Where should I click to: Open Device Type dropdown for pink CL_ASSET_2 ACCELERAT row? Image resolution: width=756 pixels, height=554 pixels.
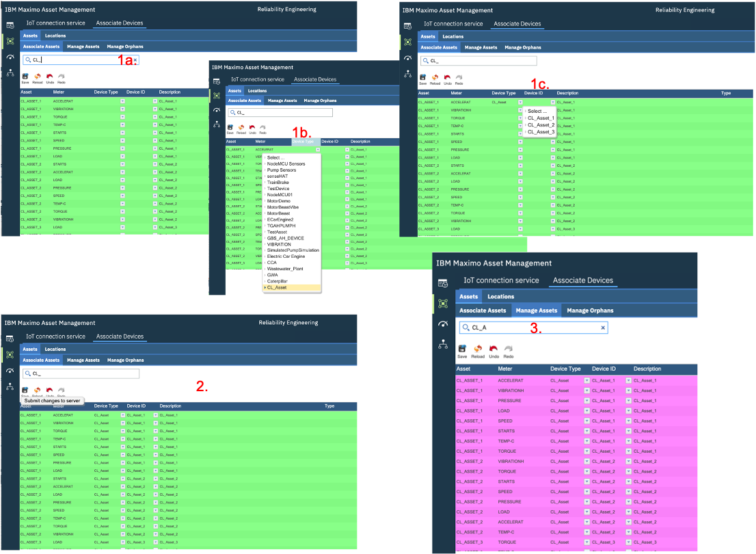[586, 522]
